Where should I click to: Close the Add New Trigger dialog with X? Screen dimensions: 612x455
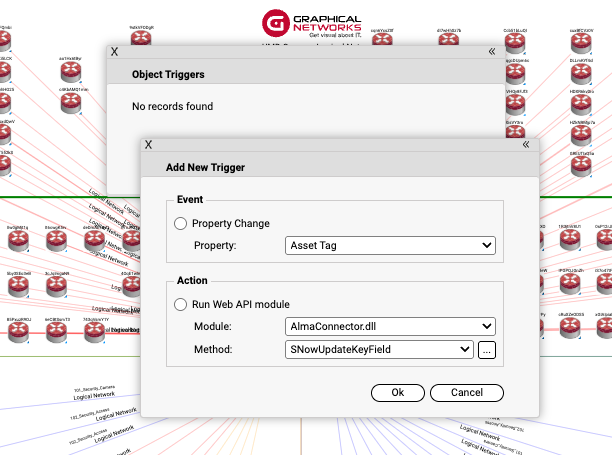tap(148, 144)
